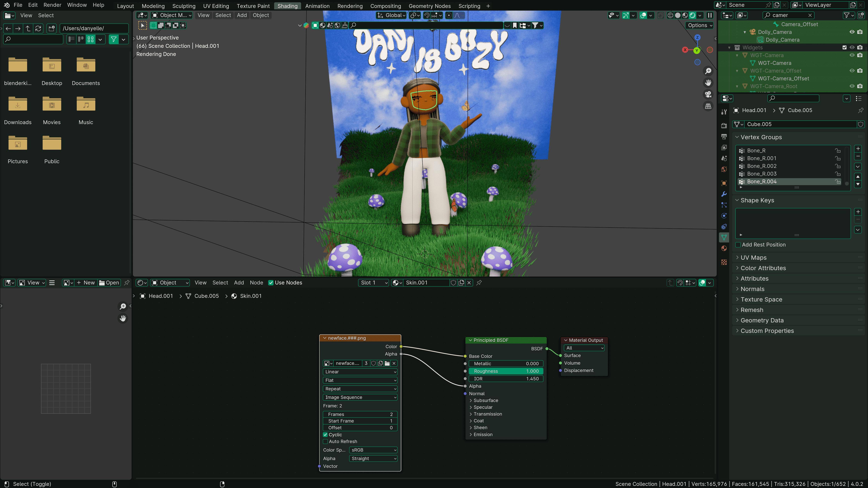Open the Modifiers wrench properties tab

724,194
